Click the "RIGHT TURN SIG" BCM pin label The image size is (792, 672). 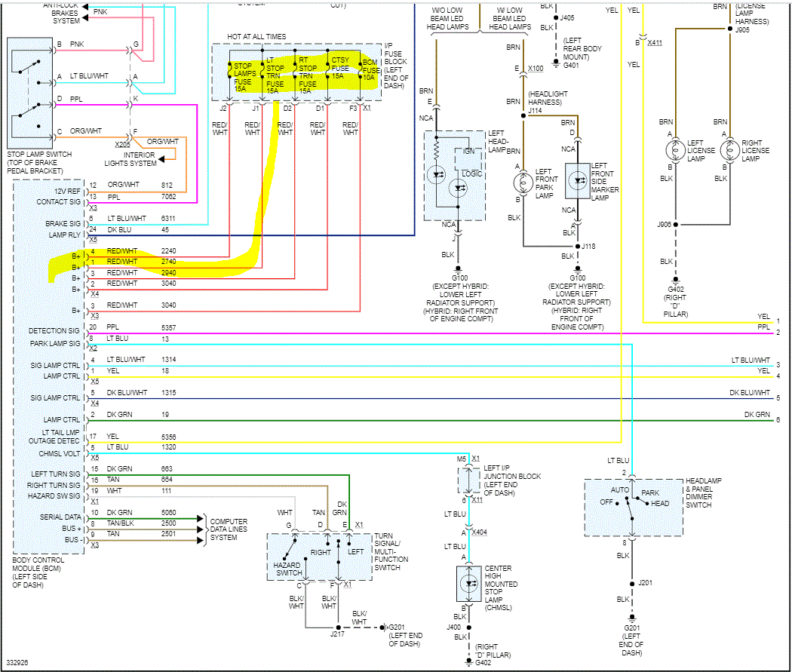54,485
